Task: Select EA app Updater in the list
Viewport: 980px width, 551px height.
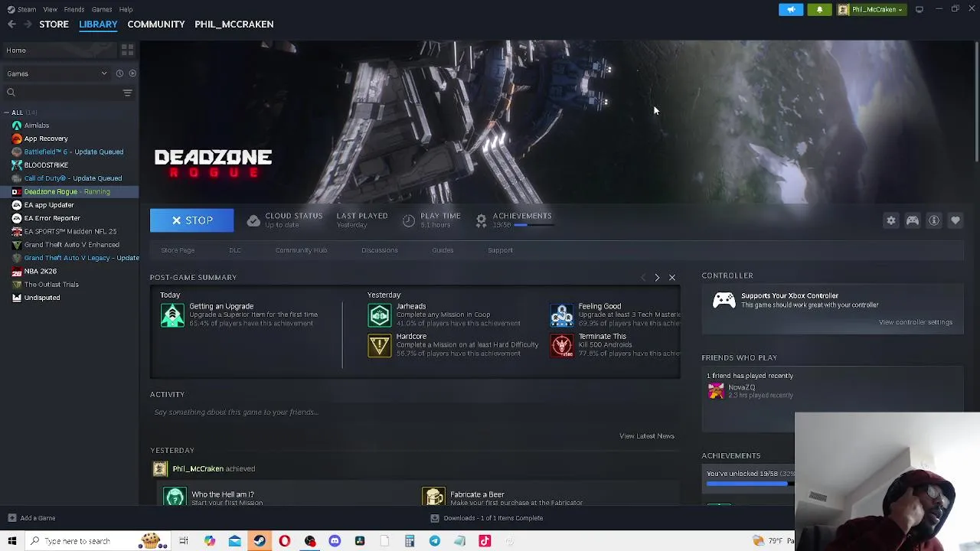Action: 49,205
